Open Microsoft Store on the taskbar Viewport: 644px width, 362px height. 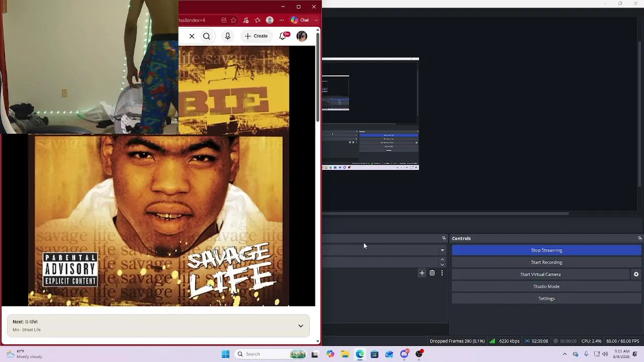[374, 354]
